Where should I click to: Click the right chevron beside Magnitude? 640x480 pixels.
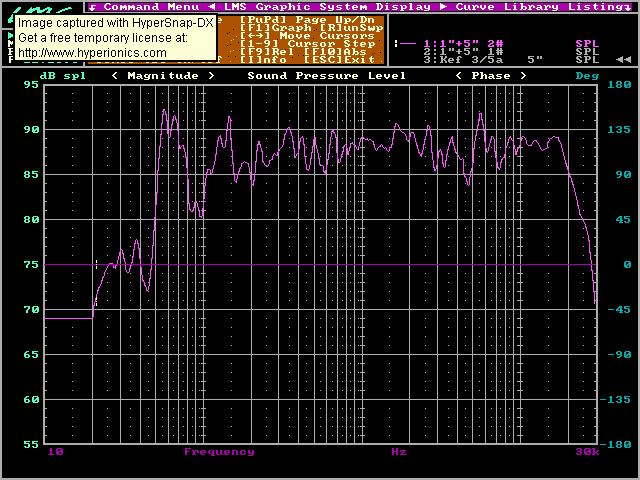pyautogui.click(x=211, y=76)
